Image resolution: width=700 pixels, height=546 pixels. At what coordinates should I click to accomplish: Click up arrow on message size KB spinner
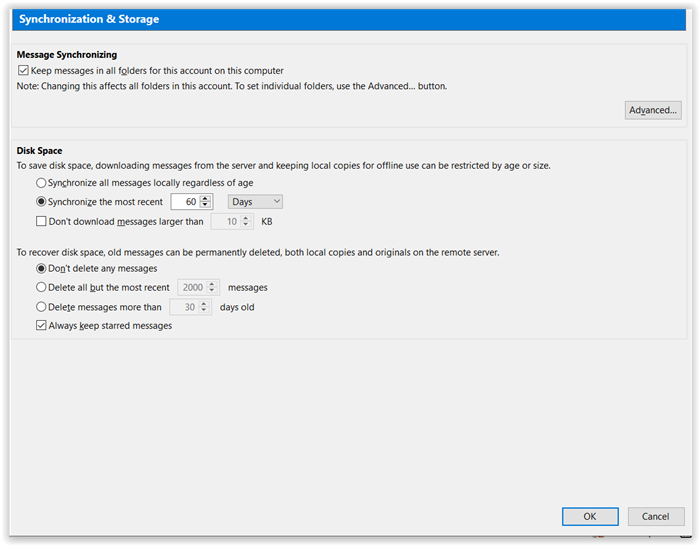coord(246,218)
